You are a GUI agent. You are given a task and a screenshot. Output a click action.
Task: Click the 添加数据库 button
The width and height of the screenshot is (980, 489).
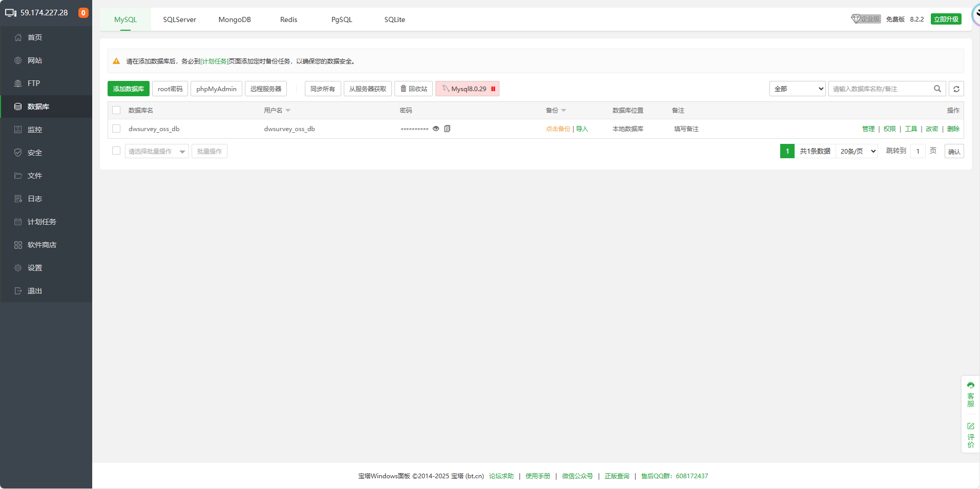pos(128,89)
